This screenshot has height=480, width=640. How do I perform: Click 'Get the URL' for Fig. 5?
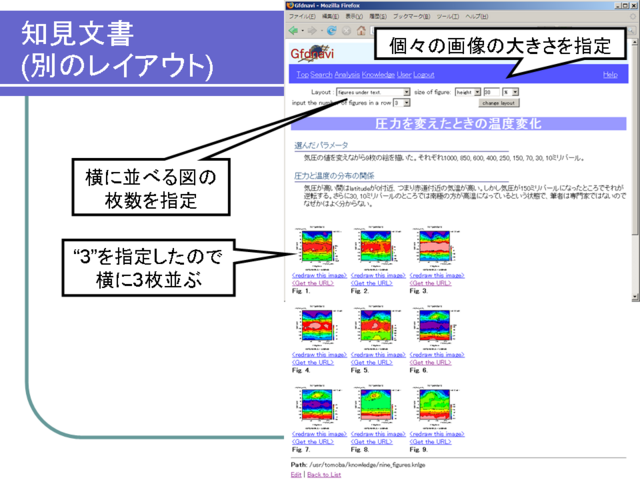(x=372, y=362)
